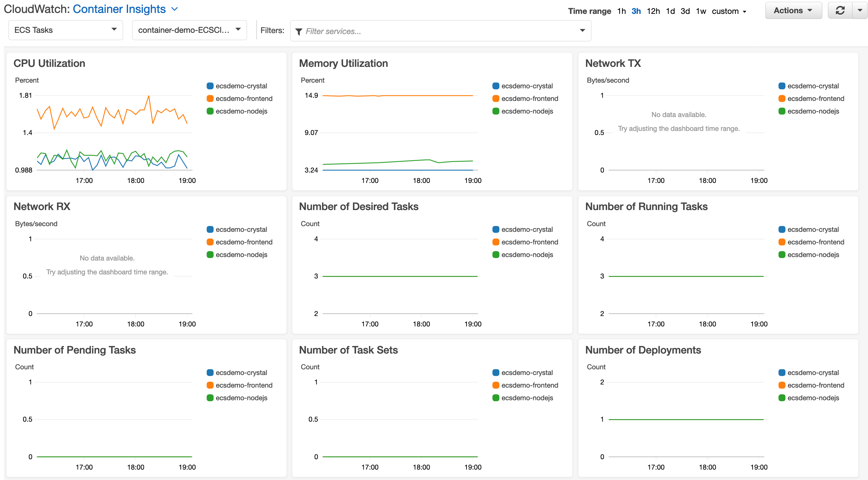Click ecsdemo-crystal swatch in Task Sets legend
868x480 pixels.
496,372
